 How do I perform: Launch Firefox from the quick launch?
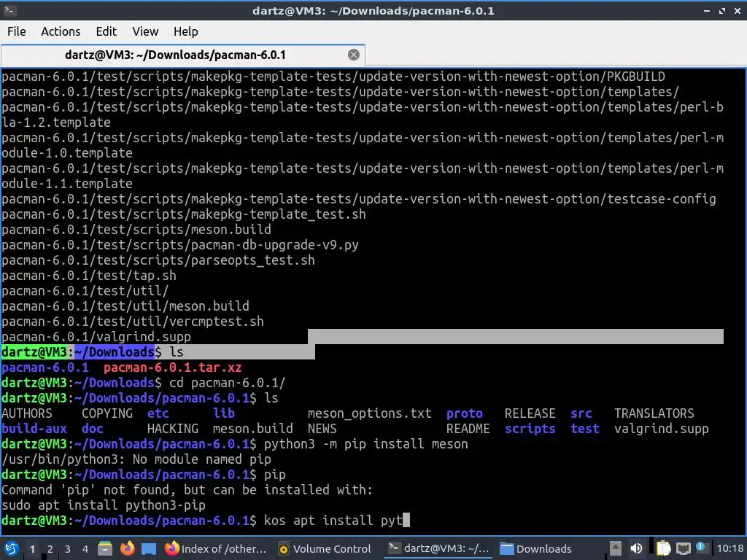(x=127, y=548)
